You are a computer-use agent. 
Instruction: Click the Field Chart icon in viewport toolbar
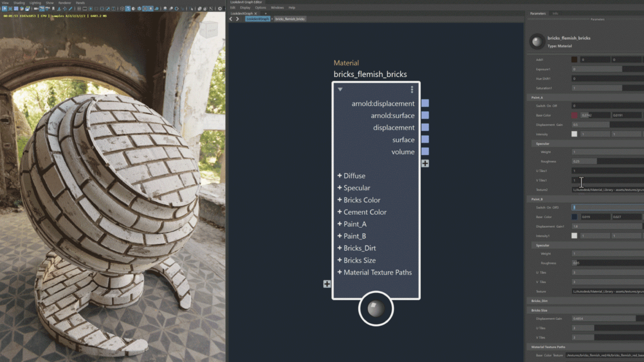click(102, 9)
